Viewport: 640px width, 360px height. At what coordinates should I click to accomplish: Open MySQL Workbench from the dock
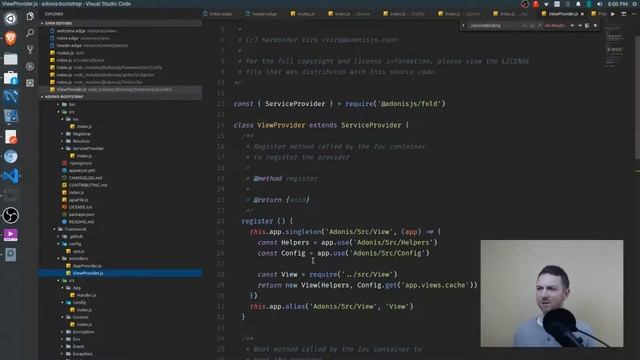coord(11,97)
